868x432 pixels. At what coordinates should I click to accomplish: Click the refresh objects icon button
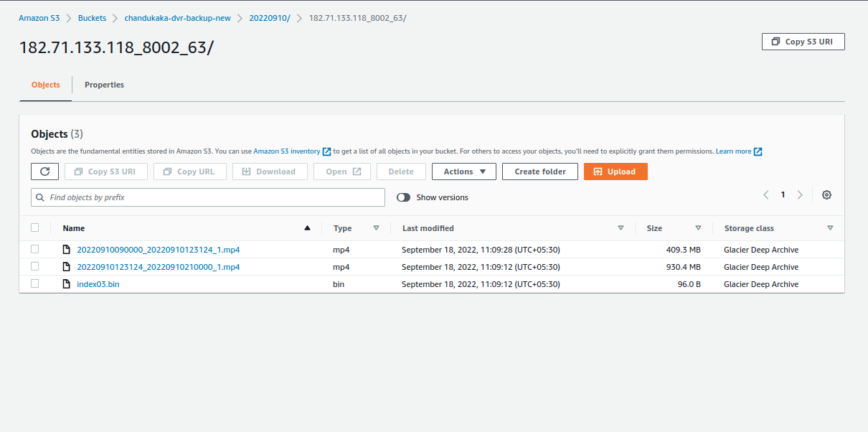tap(44, 172)
